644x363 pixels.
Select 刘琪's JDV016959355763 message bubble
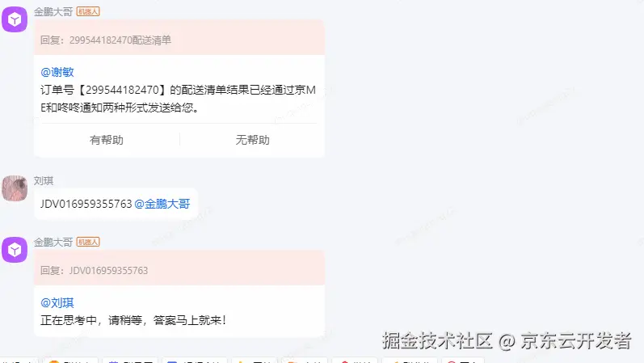(x=116, y=204)
